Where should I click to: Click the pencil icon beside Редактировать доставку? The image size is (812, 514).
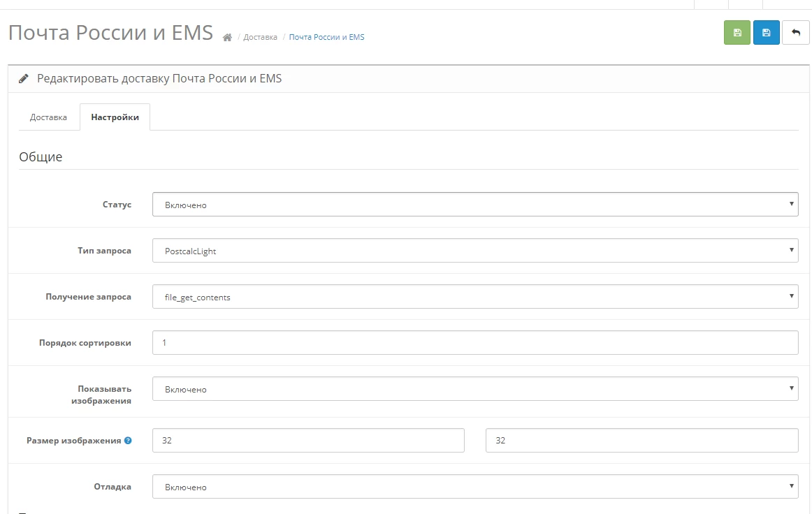23,79
